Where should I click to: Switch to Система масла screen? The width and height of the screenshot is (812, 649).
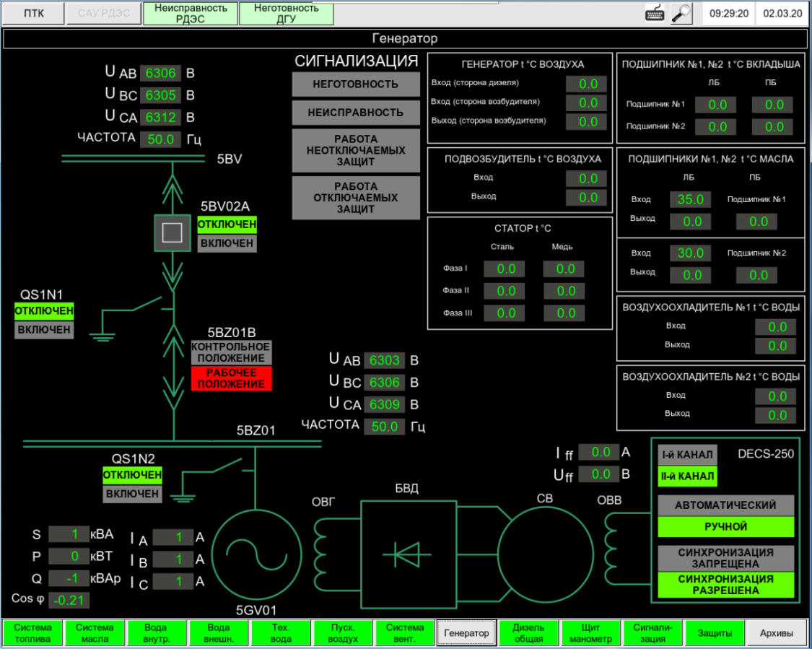95,633
